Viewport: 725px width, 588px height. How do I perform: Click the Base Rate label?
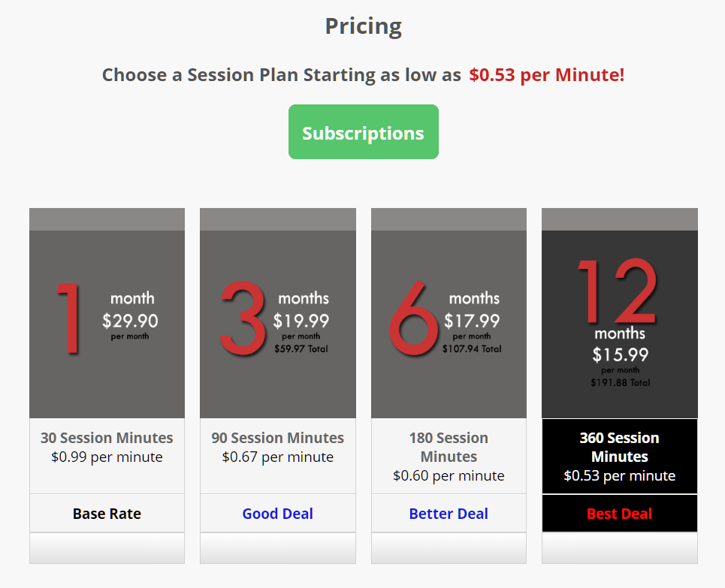pyautogui.click(x=107, y=514)
